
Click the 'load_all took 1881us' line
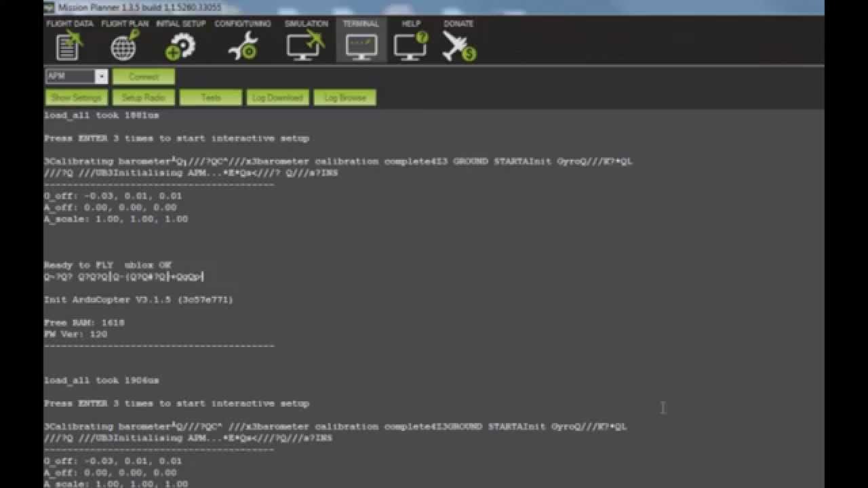click(102, 115)
